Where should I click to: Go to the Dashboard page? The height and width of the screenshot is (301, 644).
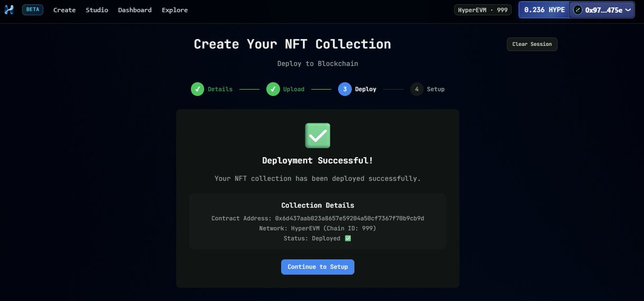(x=135, y=10)
